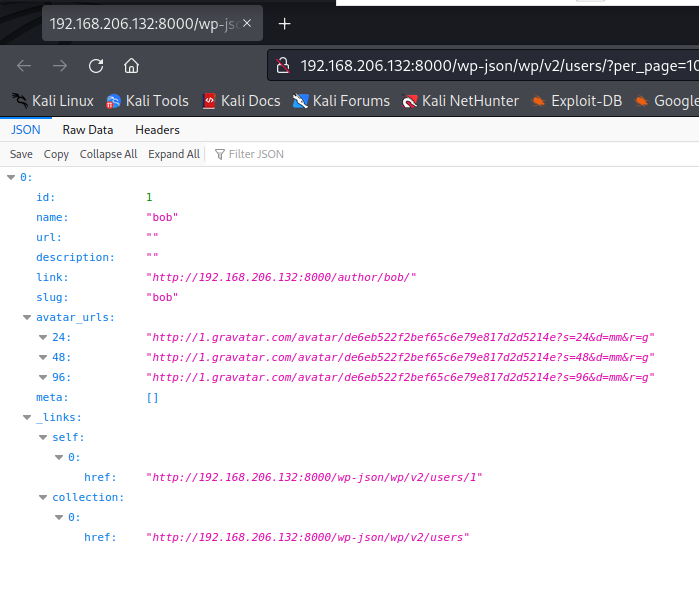Collapse the self node
The image size is (699, 600).
pyautogui.click(x=43, y=438)
